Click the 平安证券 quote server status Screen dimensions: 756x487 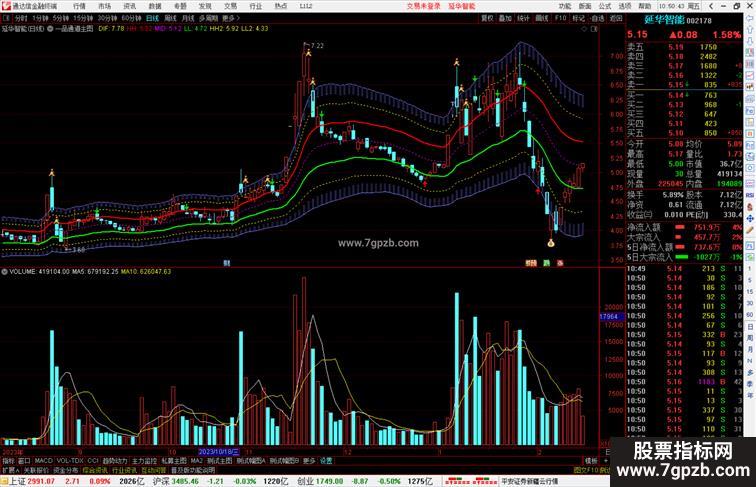[x=529, y=481]
